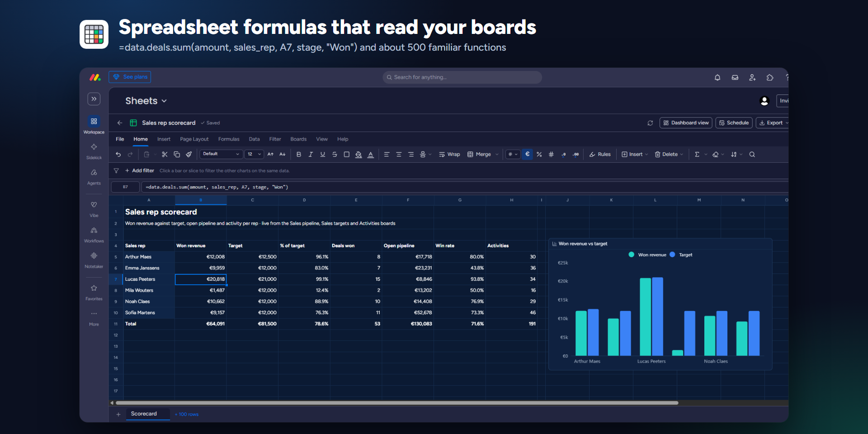This screenshot has height=434, width=868.
Task: Decrease font size with A-down icon
Action: [x=283, y=155]
